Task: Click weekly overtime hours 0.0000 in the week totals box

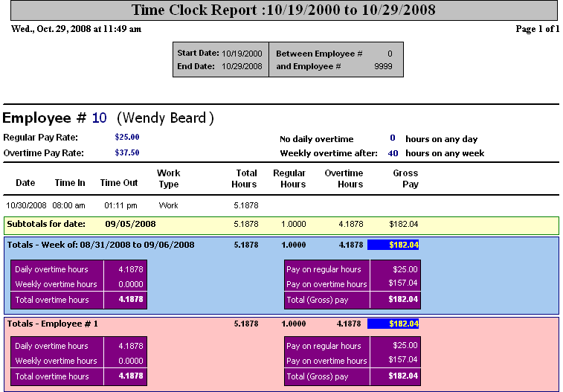Action: pyautogui.click(x=131, y=284)
